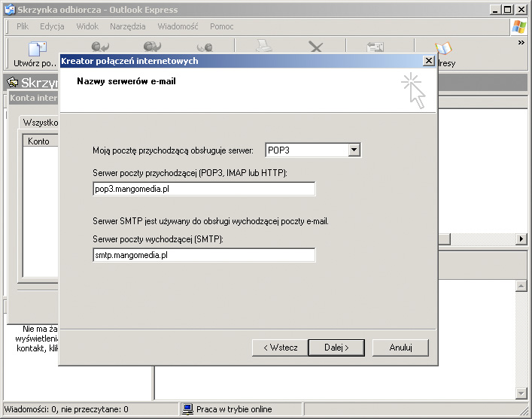Click the preview pane scroll down arrow
The height and width of the screenshot is (419, 532).
point(521,393)
